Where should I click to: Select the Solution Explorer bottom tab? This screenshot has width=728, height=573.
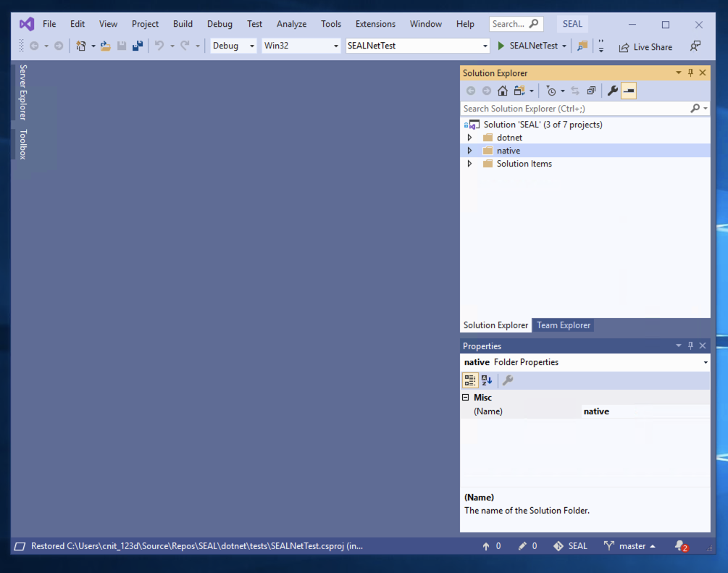pos(495,325)
